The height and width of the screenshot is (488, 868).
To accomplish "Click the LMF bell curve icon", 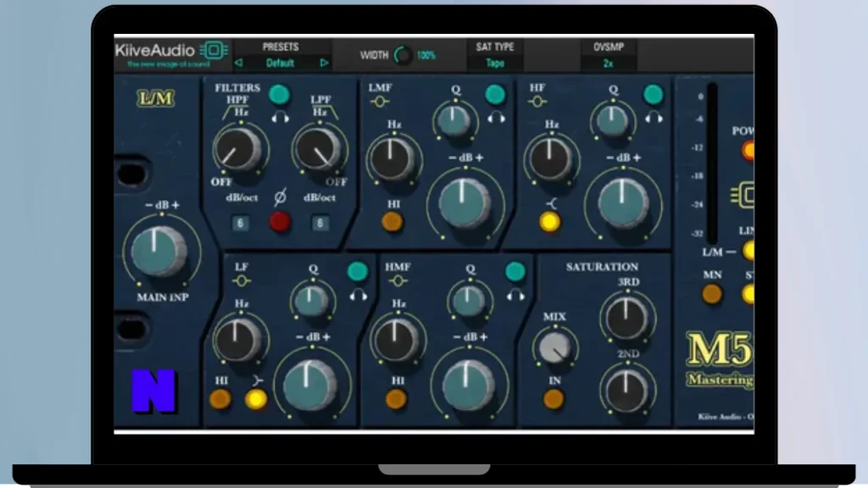I will (x=379, y=102).
